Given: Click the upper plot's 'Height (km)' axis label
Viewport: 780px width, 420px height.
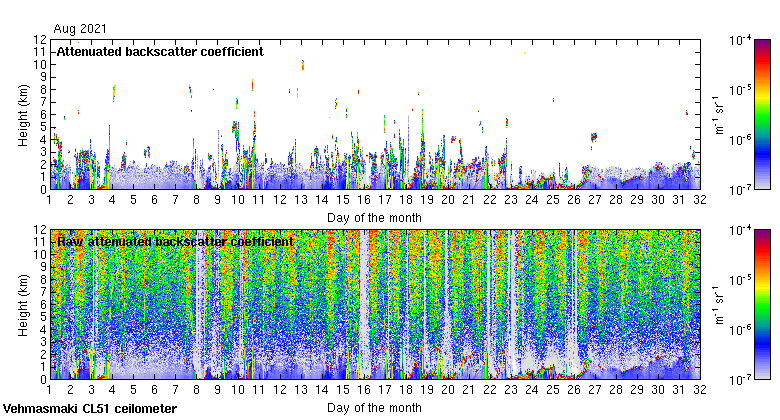Looking at the screenshot, I should pyautogui.click(x=22, y=114).
